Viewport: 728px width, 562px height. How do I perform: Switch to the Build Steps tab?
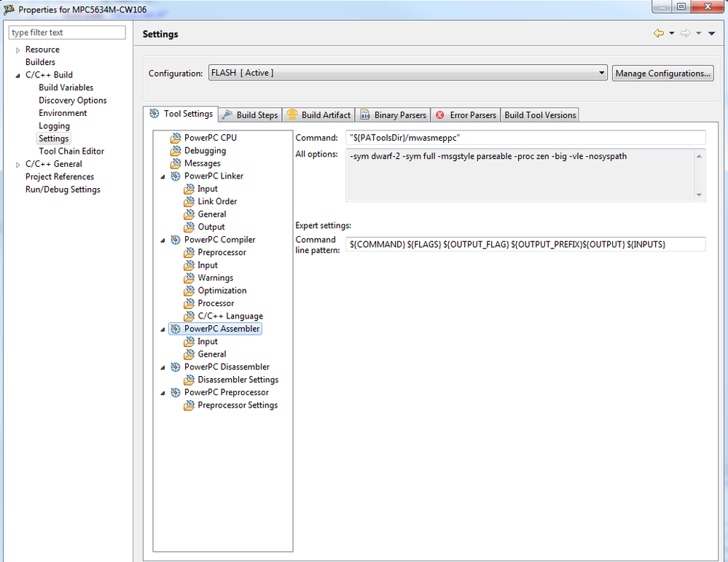[250, 114]
